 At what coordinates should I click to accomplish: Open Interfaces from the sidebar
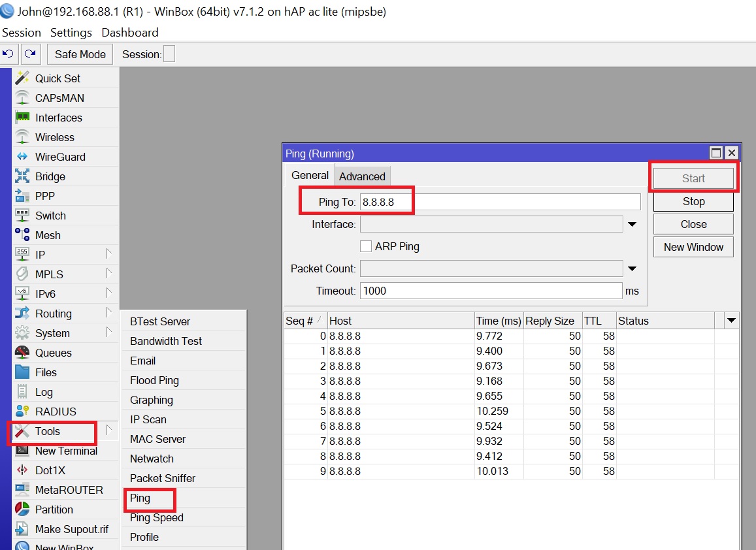65,118
